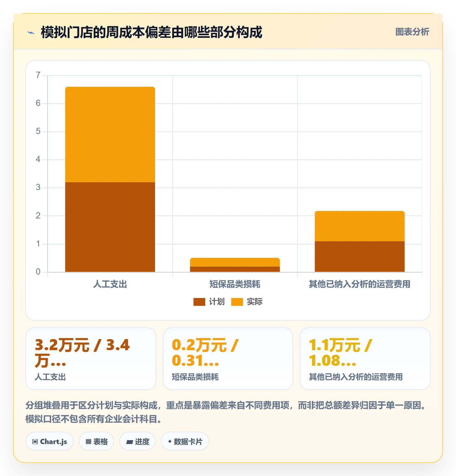Click the diamond icon in the 数据卡片 chip
The height and width of the screenshot is (476, 456).
pyautogui.click(x=170, y=441)
